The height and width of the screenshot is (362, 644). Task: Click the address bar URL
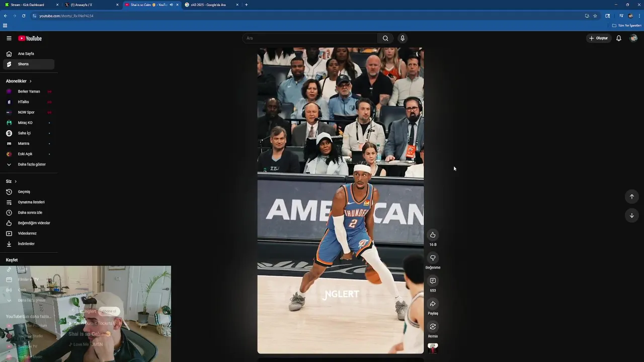coord(66,16)
